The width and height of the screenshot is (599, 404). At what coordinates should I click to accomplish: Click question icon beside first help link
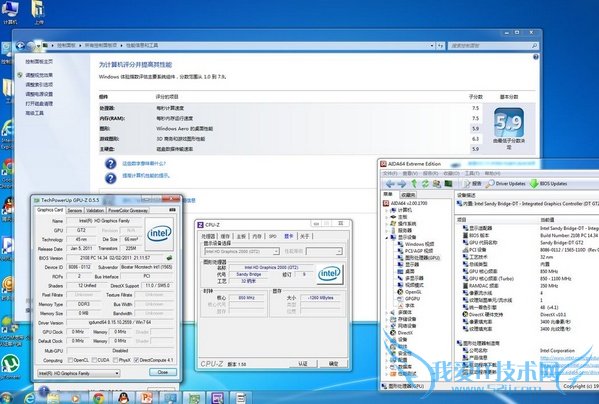click(110, 164)
